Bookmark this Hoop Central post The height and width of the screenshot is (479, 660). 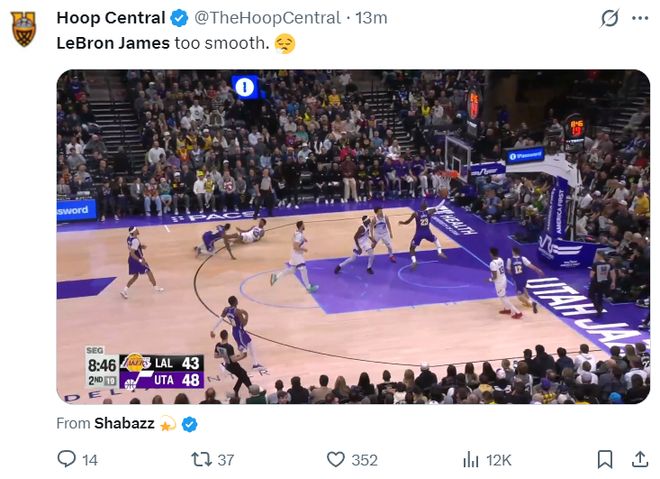(605, 459)
